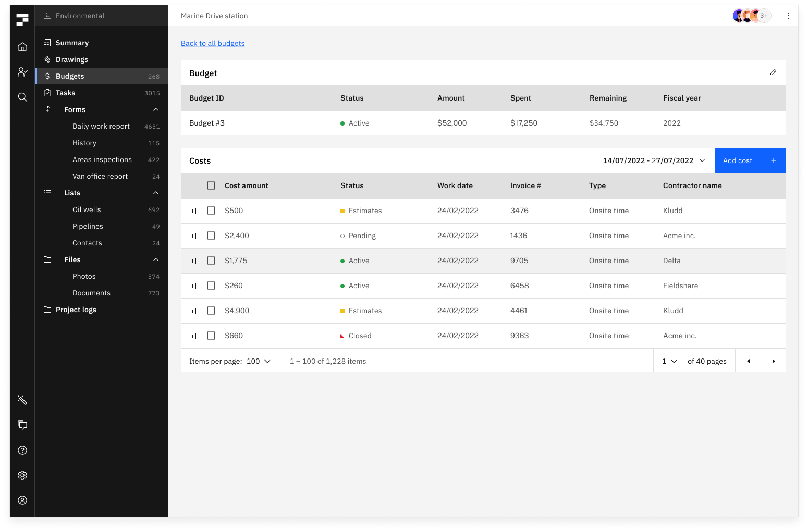Click the user profile icon at bottom
The width and height of the screenshot is (808, 532).
pyautogui.click(x=22, y=500)
